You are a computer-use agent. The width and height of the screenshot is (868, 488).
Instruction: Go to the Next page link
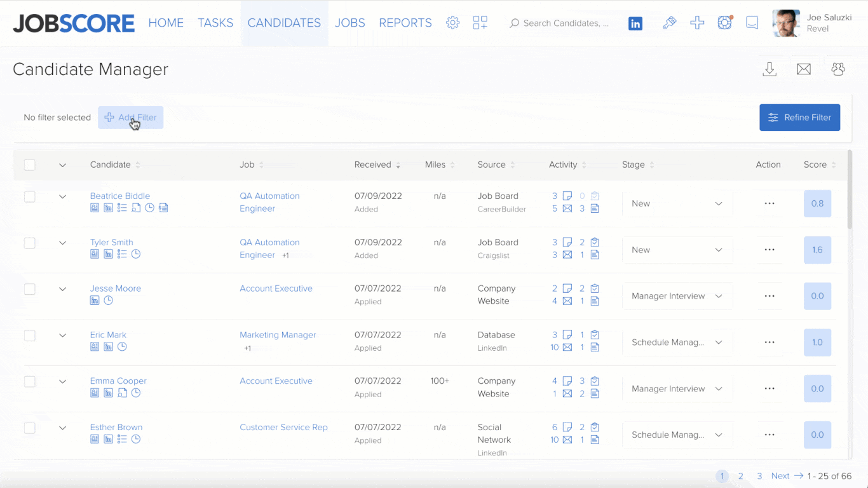tap(787, 476)
